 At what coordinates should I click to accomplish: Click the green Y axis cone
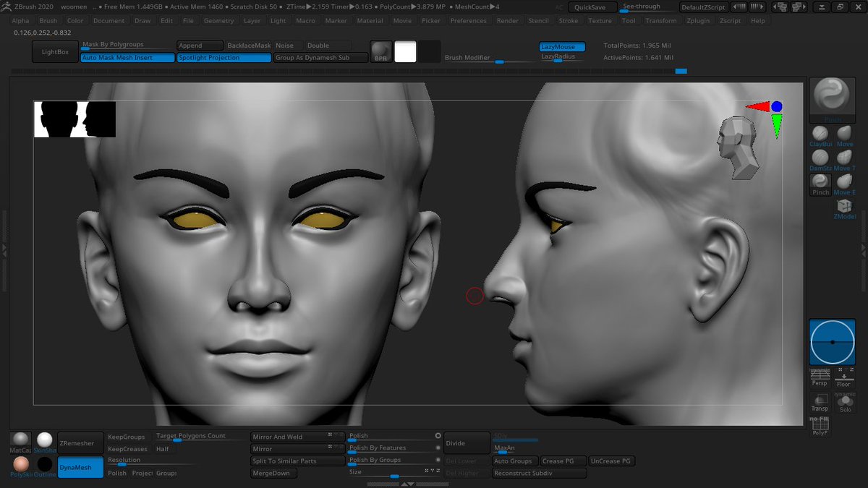(777, 127)
